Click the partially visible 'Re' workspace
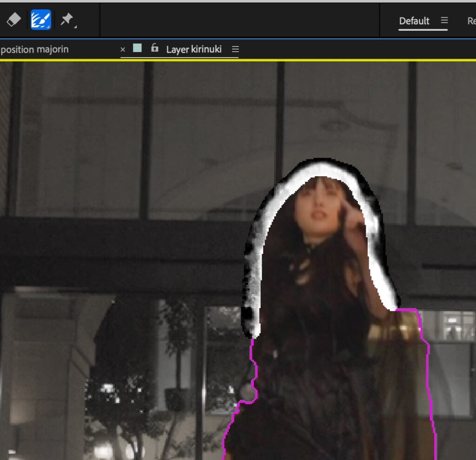 click(471, 21)
